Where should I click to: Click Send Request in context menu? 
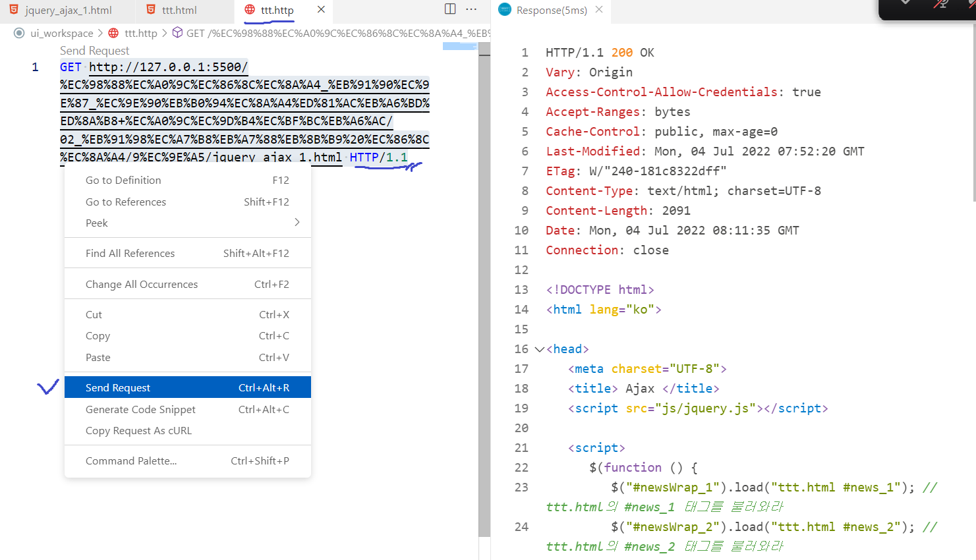pos(188,387)
